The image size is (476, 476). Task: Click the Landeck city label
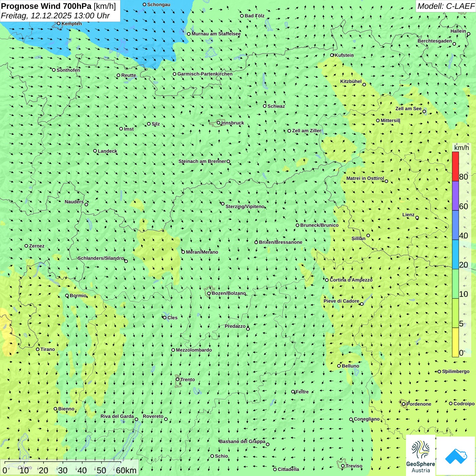tap(107, 151)
